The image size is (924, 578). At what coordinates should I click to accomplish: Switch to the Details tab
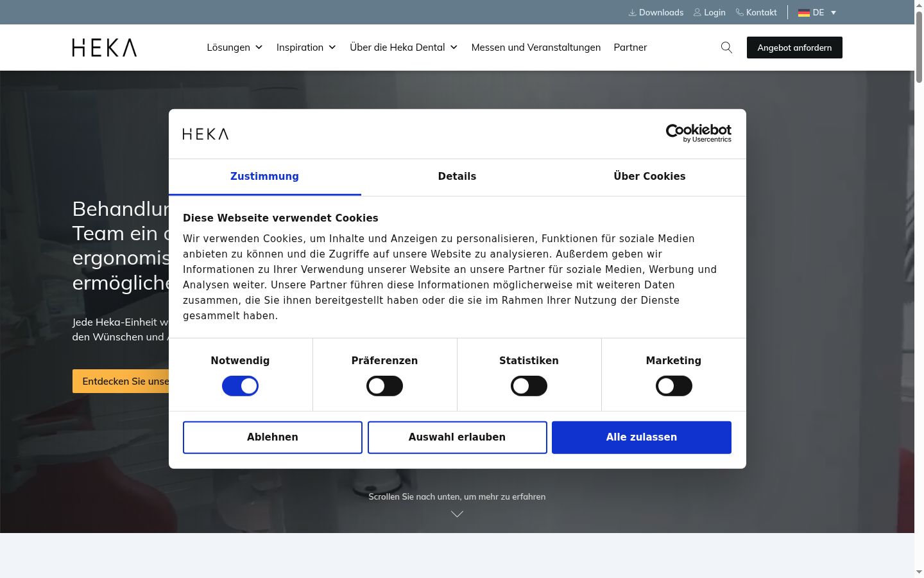[457, 177]
